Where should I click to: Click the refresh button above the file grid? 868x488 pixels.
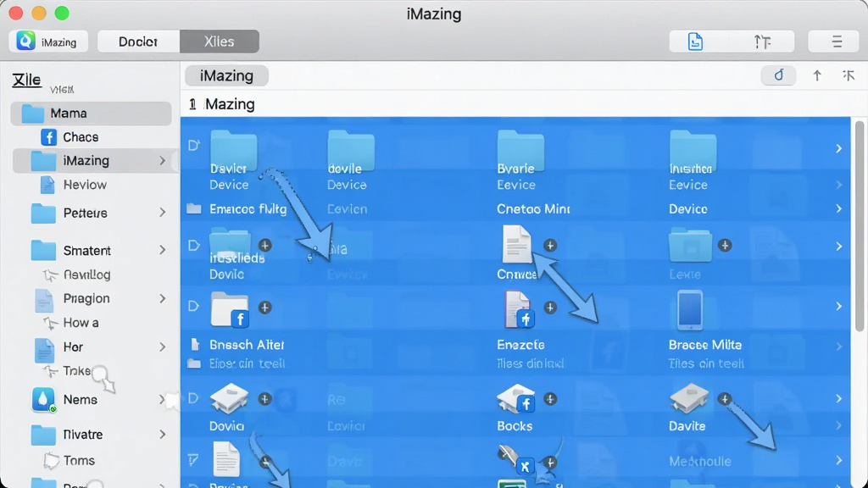(778, 75)
